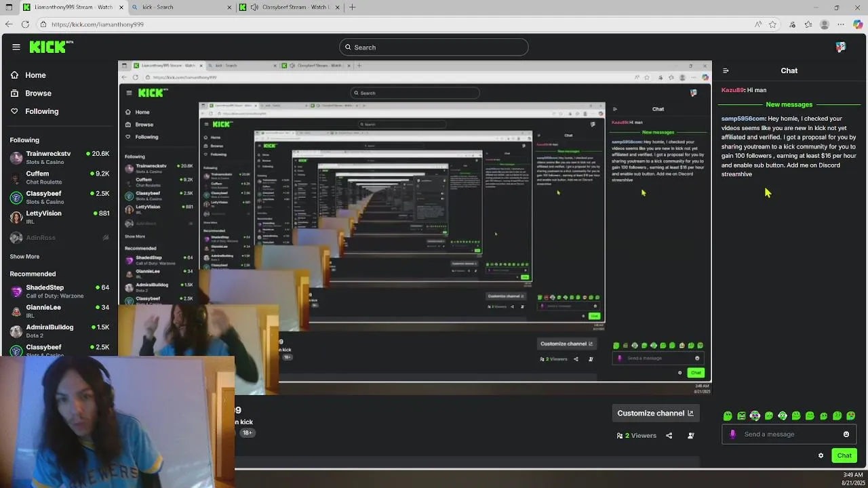This screenshot has width=868, height=488.
Task: Close the Liamanthony999 Stream tab
Action: point(122,7)
